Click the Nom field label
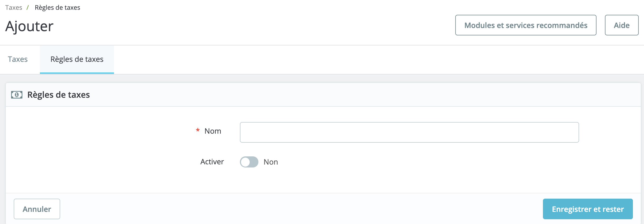 click(x=213, y=131)
